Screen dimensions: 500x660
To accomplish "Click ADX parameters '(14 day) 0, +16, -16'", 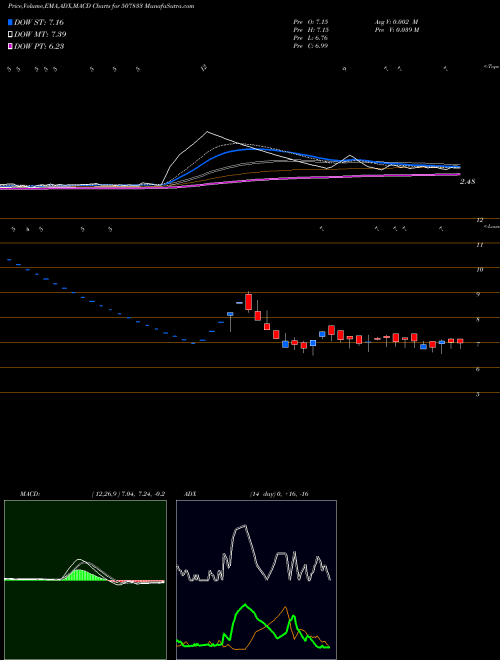I will [x=279, y=494].
